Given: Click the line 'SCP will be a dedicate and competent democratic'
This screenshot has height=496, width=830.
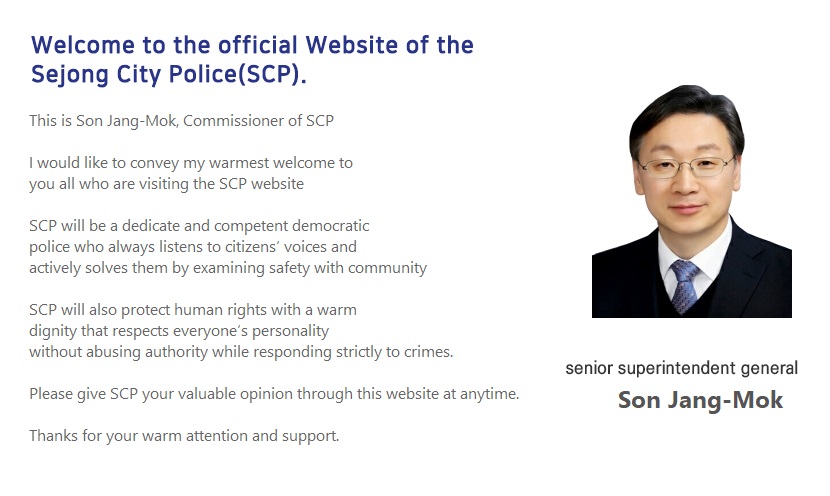Looking at the screenshot, I should 199,226.
